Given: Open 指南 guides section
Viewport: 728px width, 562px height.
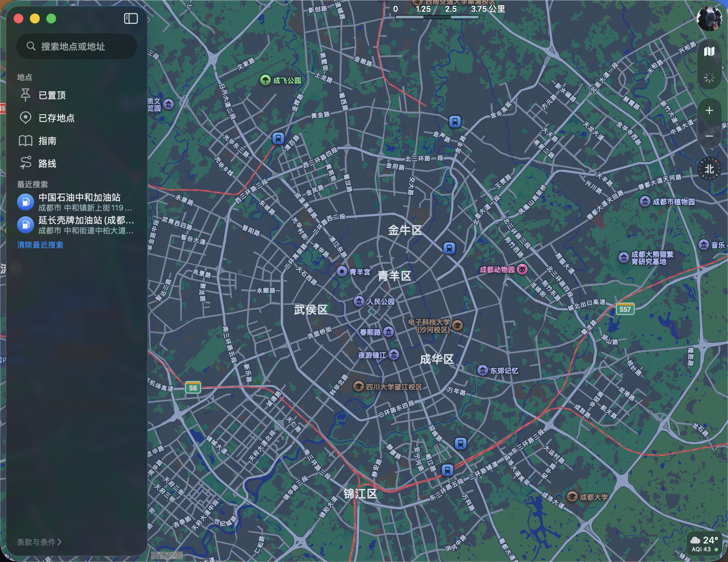Looking at the screenshot, I should pyautogui.click(x=47, y=141).
